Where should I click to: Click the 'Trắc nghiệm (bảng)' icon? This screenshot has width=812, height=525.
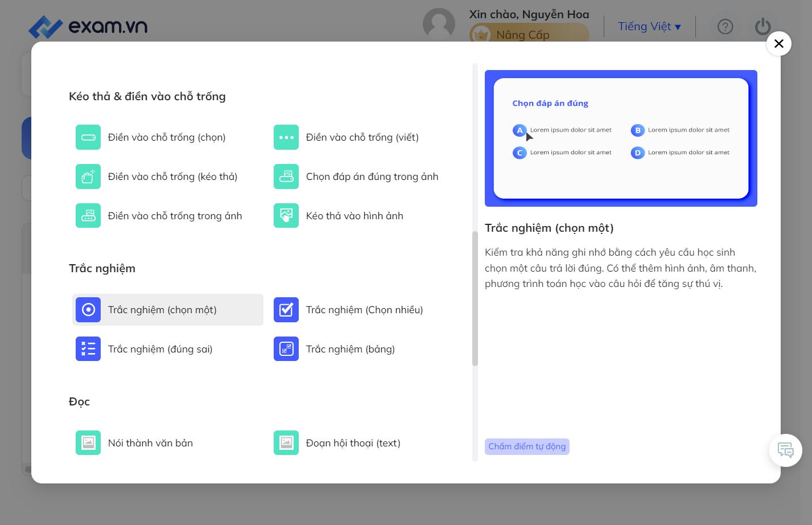pyautogui.click(x=286, y=349)
